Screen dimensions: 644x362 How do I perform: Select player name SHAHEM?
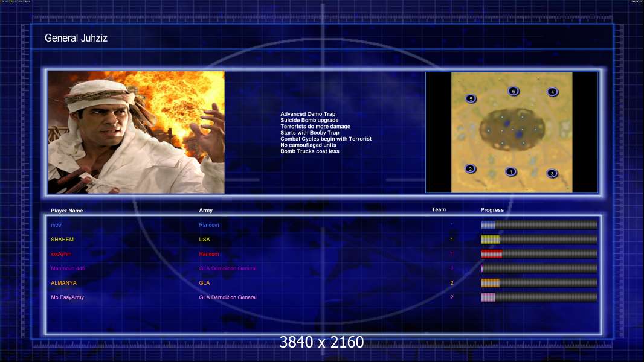(62, 240)
